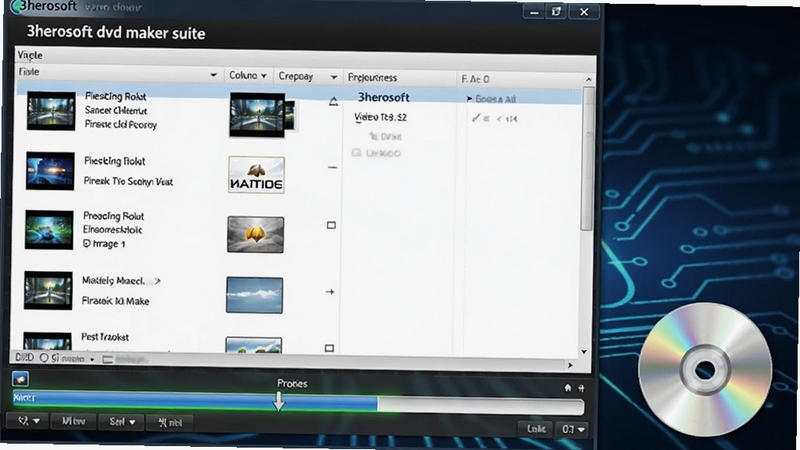Screen dimensions: 800x450
Task: Click the Lule button
Action: (536, 429)
